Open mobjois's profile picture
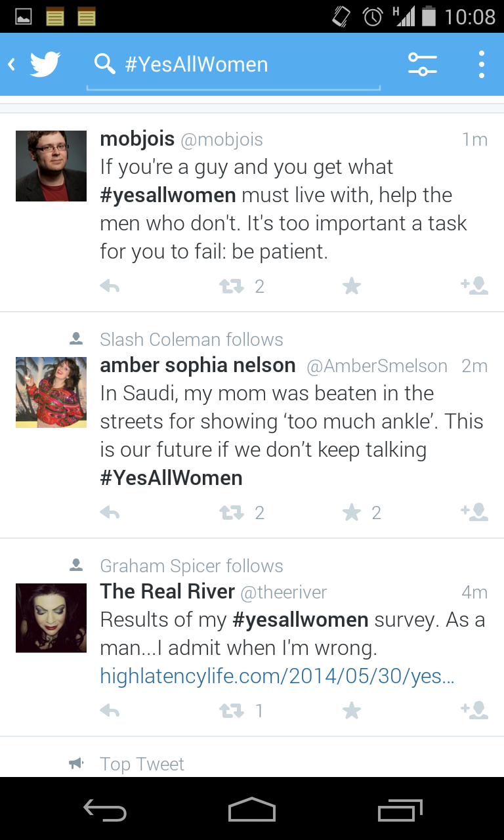The width and height of the screenshot is (504, 840). tap(51, 166)
